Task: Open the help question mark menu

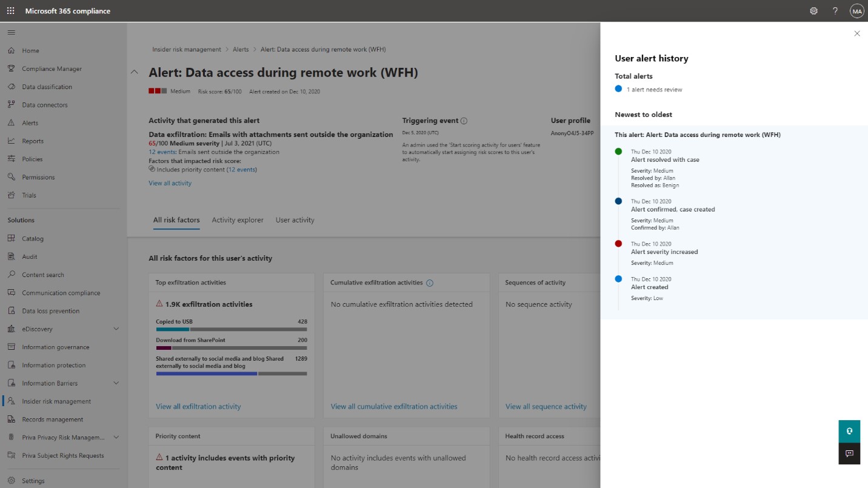Action: 835,10
